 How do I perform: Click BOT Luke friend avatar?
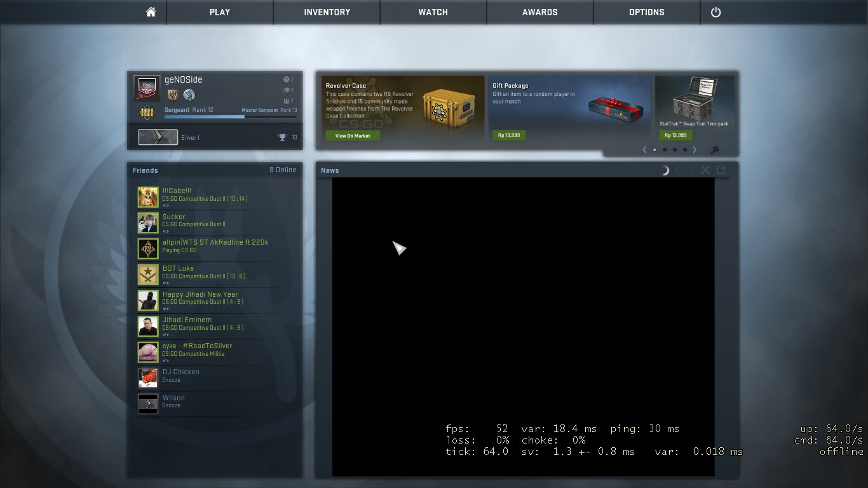click(x=148, y=274)
